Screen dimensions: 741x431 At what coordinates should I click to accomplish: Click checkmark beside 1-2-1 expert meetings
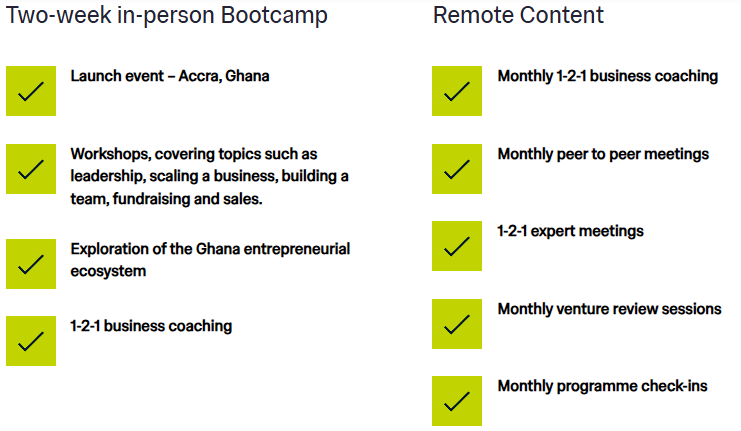[x=457, y=246]
